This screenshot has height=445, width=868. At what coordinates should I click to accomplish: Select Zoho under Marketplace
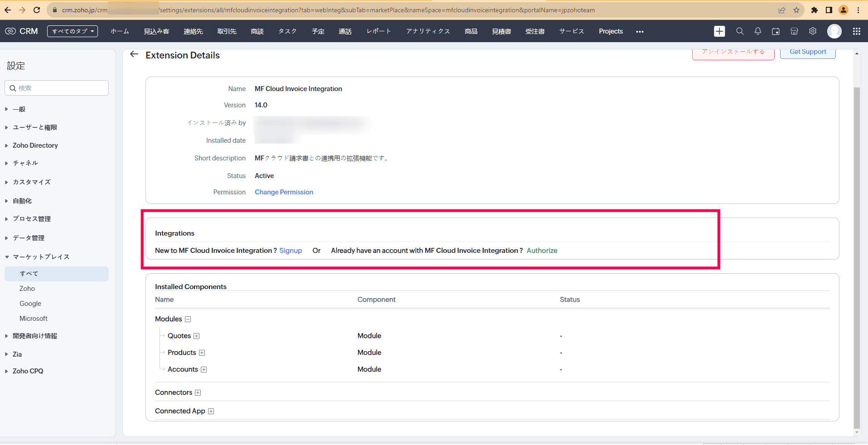27,289
